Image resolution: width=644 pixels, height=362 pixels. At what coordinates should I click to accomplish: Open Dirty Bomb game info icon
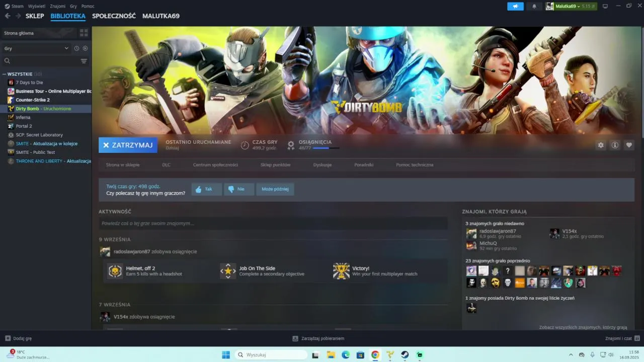tap(615, 145)
